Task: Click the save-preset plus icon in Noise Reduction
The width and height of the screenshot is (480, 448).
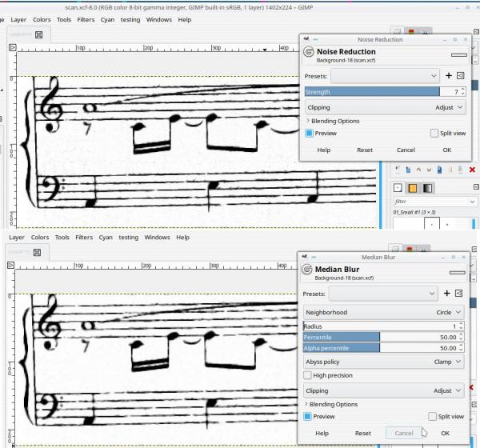Action: point(449,76)
